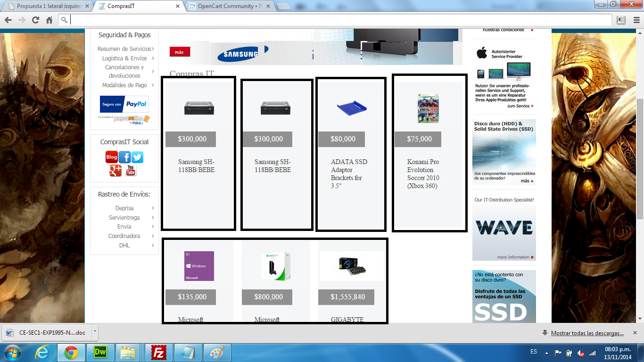Expand the Logística & Envíos chevron
This screenshot has height=362, width=644.
coord(152,58)
